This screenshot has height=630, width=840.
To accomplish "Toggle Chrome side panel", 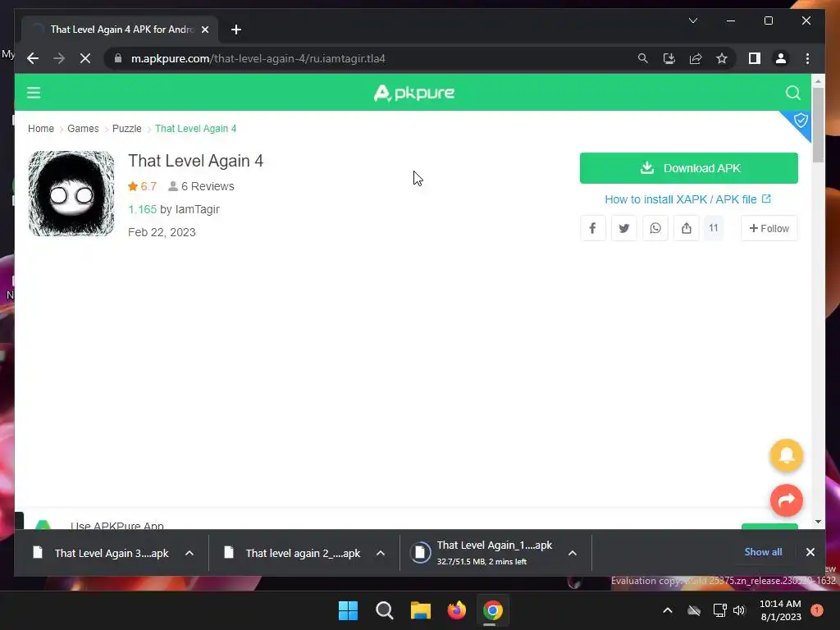I will 755,58.
